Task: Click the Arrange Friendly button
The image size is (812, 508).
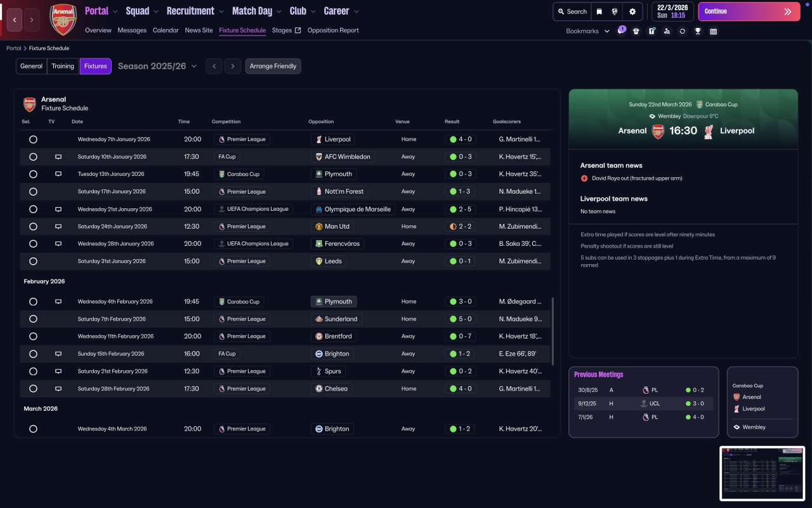Action: (273, 66)
